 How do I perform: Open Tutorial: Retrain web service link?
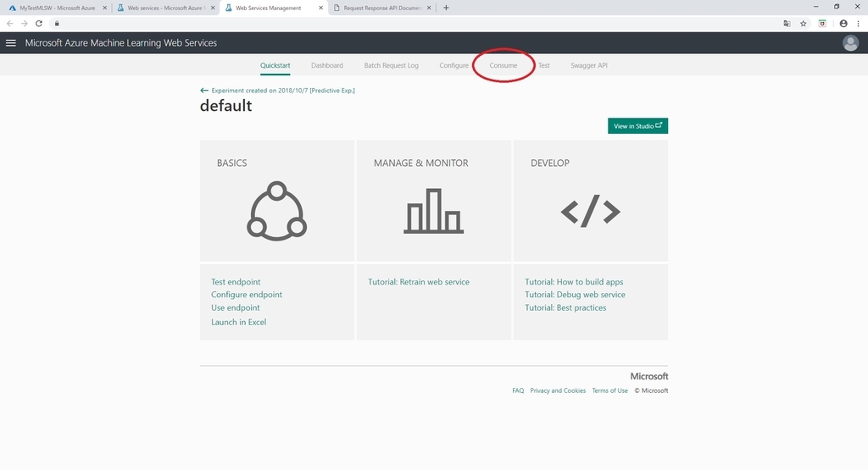(x=419, y=281)
